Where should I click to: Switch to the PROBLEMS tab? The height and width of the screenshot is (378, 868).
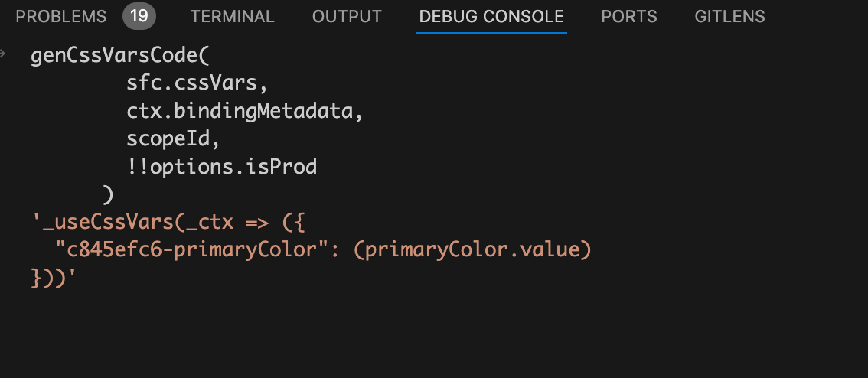click(x=60, y=16)
